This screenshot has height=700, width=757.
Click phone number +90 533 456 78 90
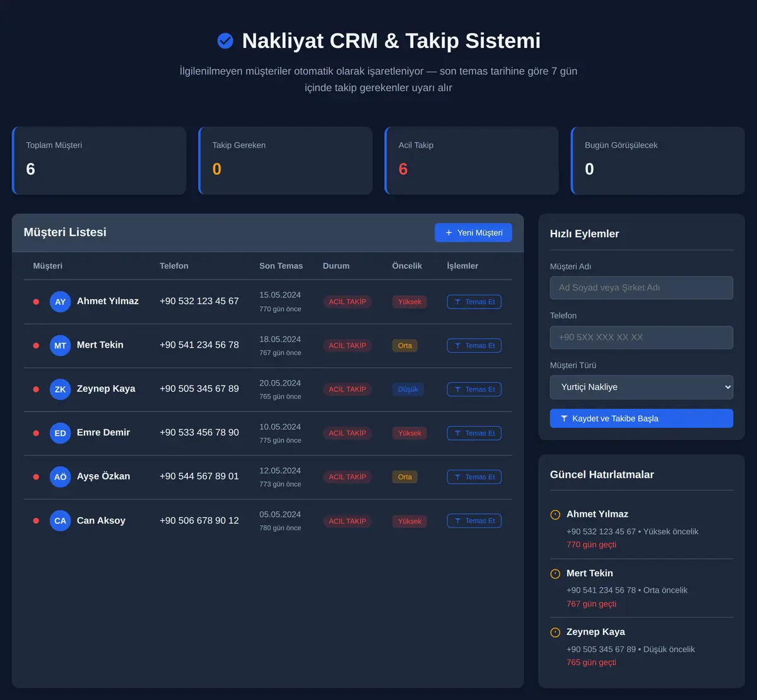[x=199, y=432]
